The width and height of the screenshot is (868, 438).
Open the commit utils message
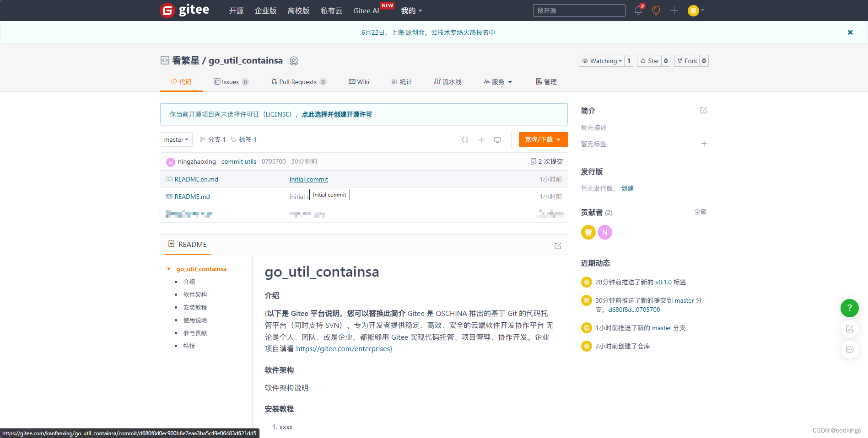239,161
